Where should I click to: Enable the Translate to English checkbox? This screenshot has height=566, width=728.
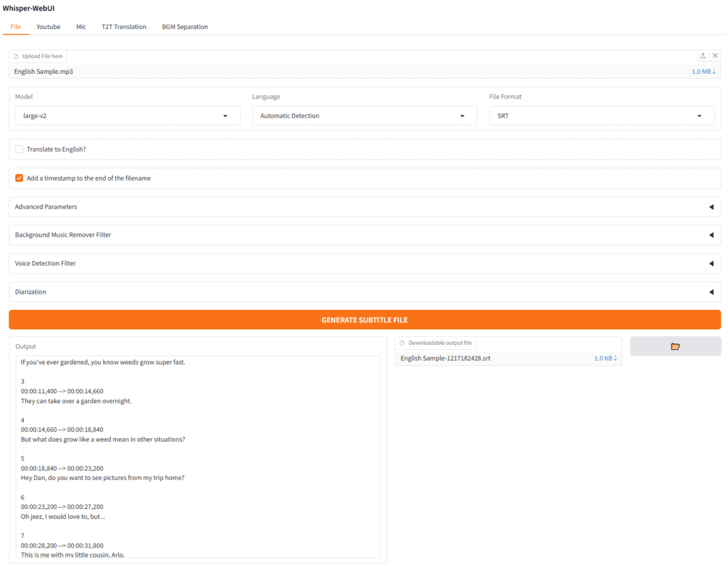19,149
